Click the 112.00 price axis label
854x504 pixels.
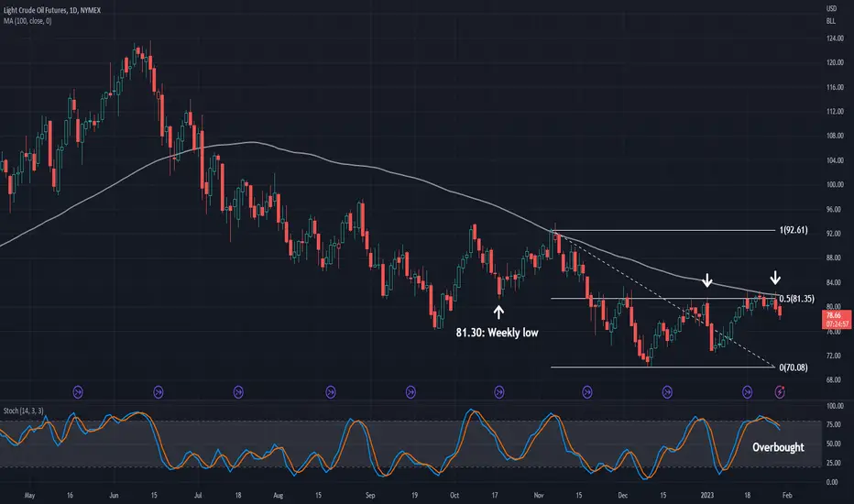(835, 111)
